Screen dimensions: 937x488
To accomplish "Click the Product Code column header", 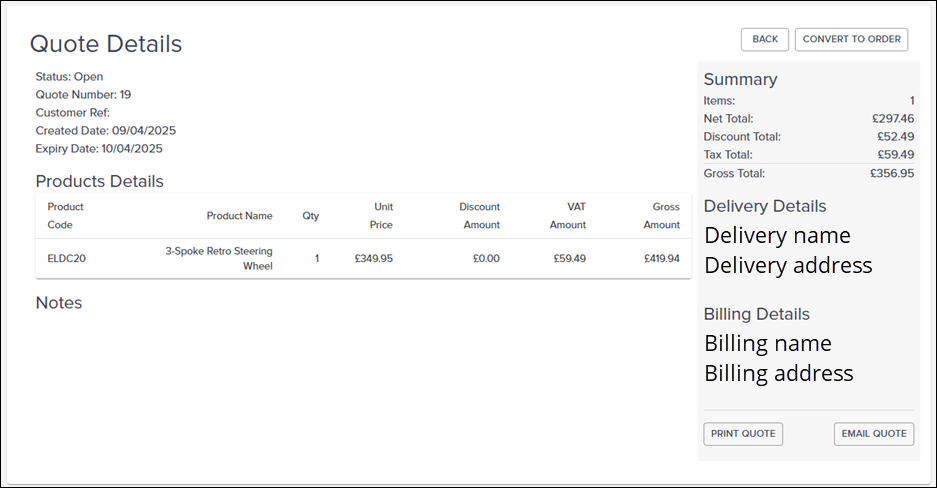I will 66,216.
